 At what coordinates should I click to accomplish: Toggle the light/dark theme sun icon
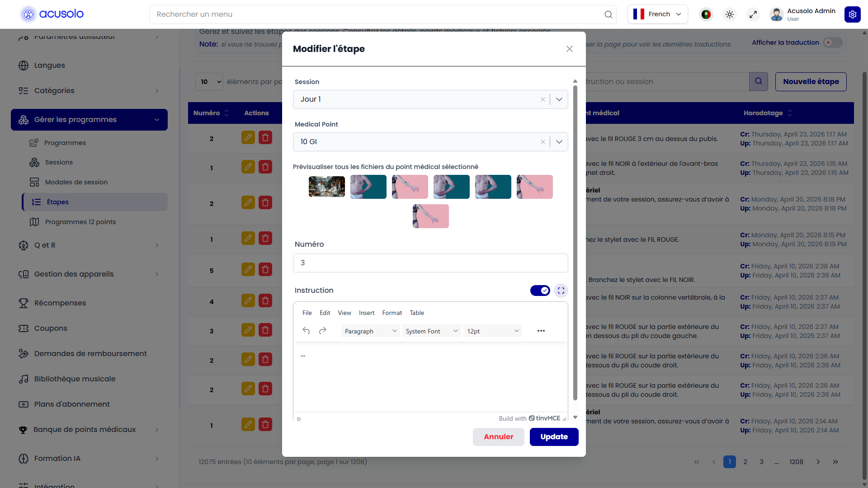tap(729, 14)
